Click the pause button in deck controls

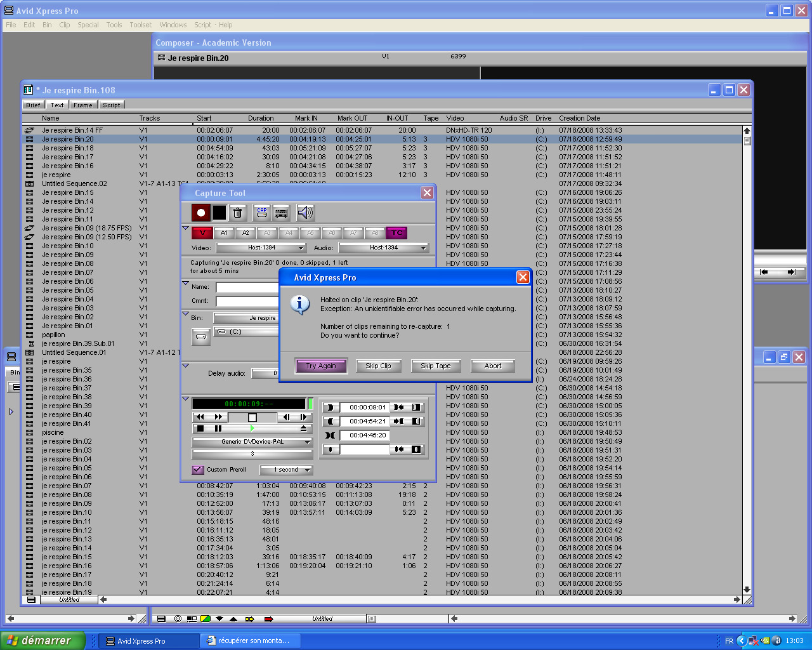coord(219,429)
